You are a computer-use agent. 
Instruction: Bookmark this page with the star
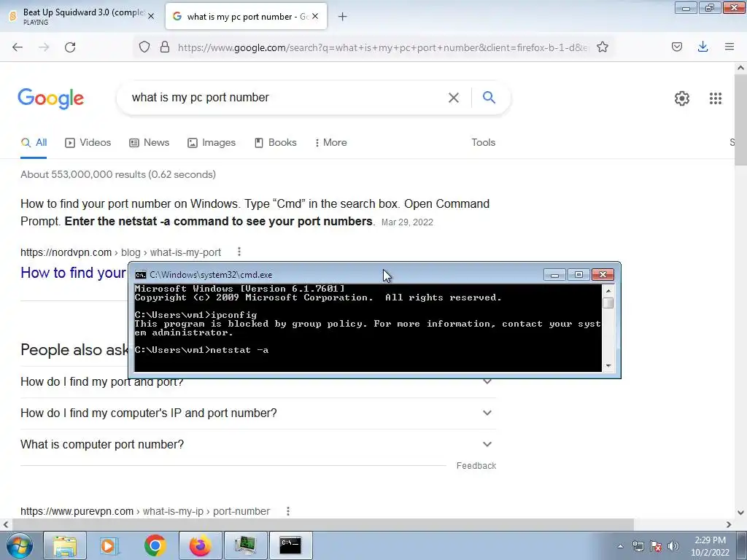tap(603, 47)
